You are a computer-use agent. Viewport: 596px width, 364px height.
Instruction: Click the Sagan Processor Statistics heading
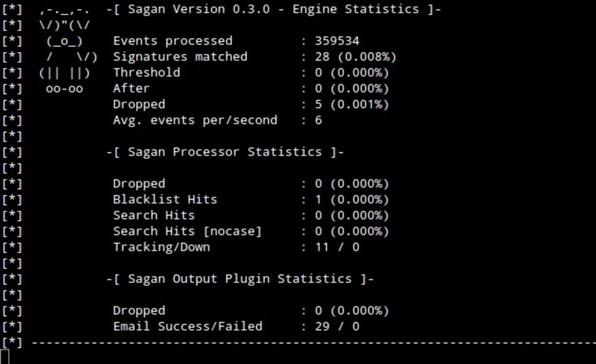[x=225, y=152]
